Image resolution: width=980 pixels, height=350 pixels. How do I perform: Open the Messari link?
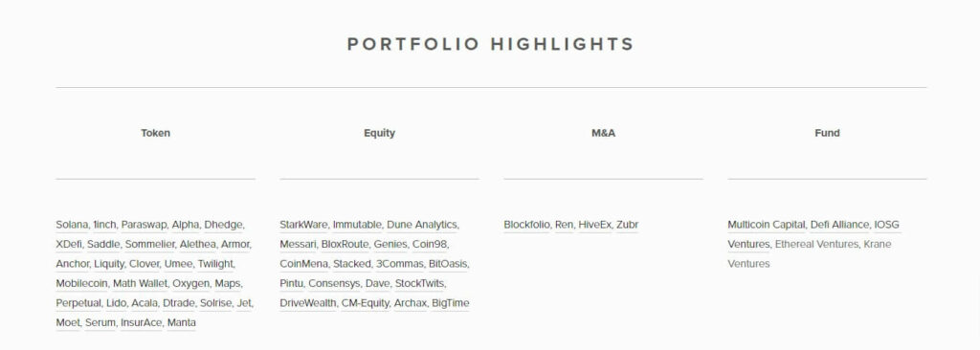coord(299,244)
